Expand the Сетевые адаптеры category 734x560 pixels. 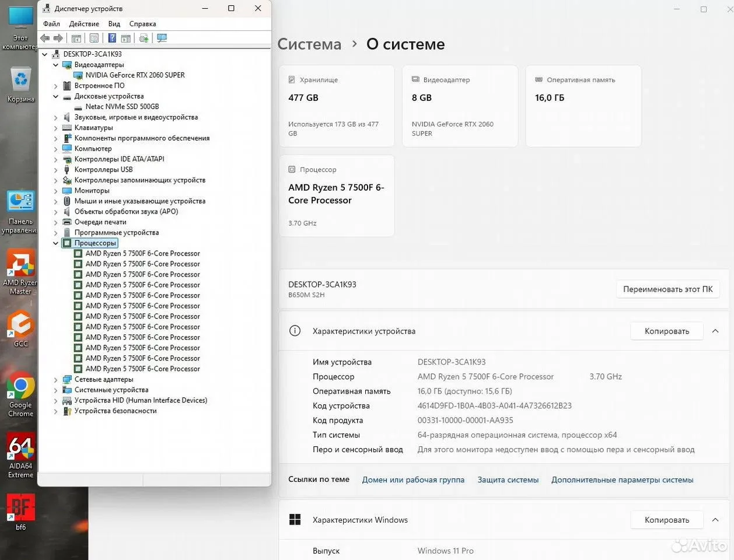click(x=56, y=380)
